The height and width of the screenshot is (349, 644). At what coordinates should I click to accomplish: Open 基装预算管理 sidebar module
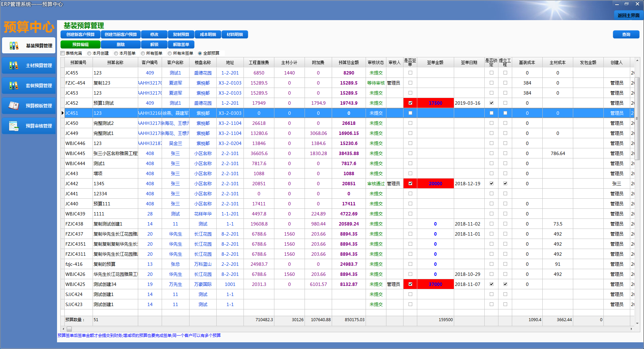coord(29,45)
